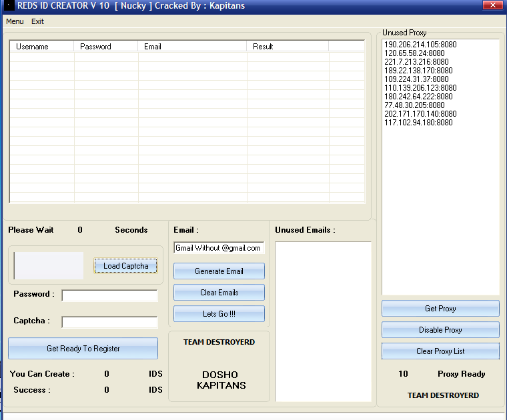
Task: Click the Unused Proxy group label
Action: [404, 33]
